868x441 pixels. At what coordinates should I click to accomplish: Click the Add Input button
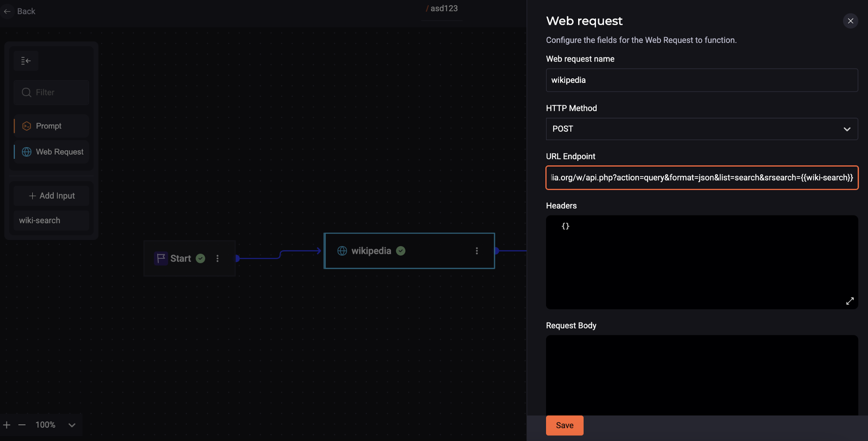pos(51,196)
